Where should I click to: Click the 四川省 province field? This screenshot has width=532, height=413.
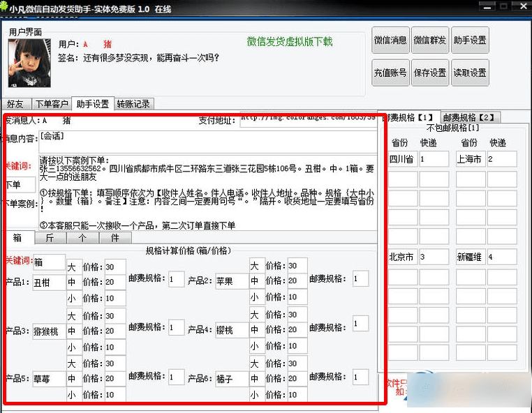tap(401, 159)
